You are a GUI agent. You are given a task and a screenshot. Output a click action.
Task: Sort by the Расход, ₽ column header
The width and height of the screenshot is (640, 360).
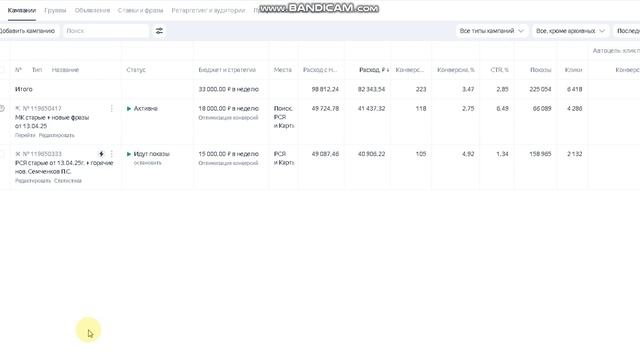(x=374, y=70)
